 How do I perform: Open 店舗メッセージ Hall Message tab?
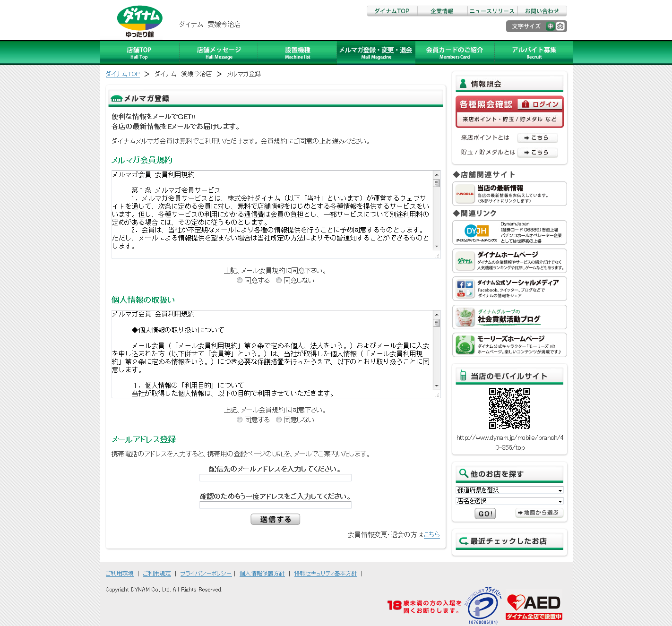(219, 52)
